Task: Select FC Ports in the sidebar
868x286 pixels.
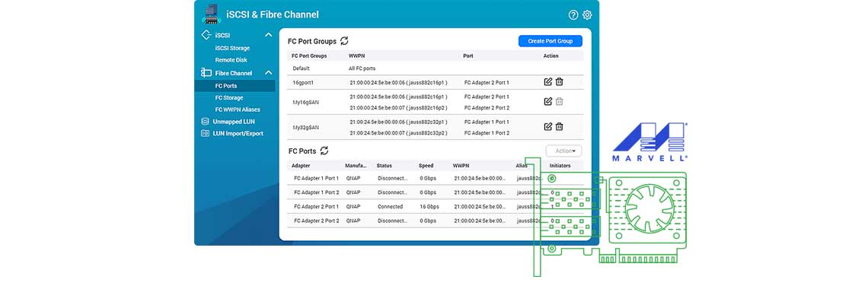Action: pos(235,86)
